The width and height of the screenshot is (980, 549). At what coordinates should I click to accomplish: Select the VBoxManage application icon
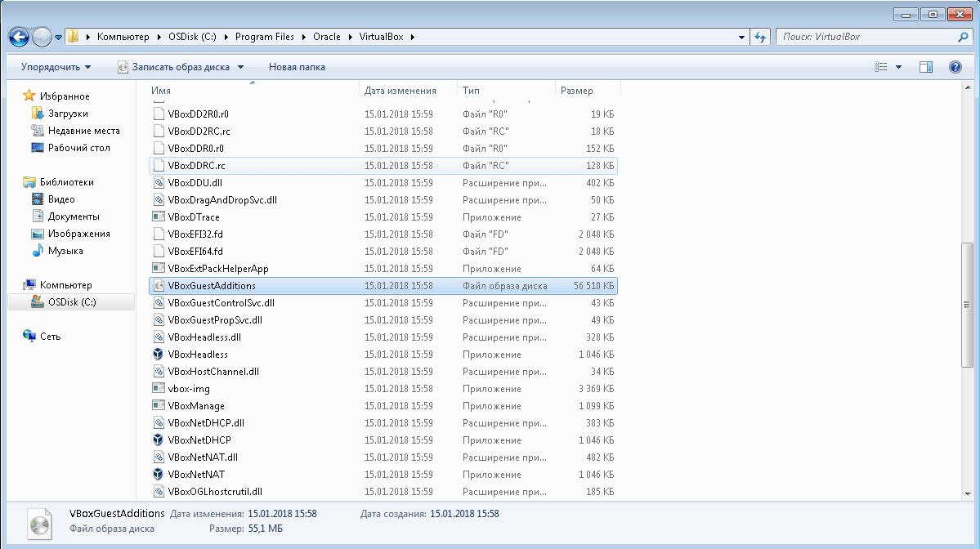159,405
